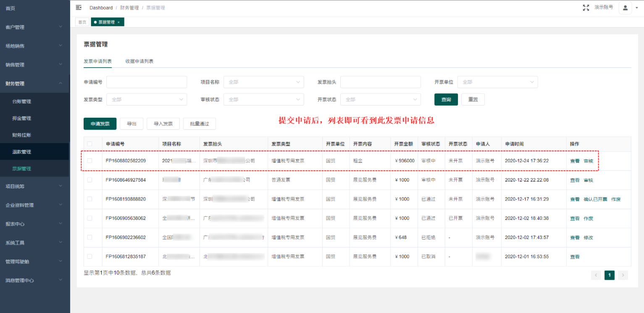Image resolution: width=644 pixels, height=313 pixels.
Task: Select all rows header checkbox
Action: pos(89,144)
